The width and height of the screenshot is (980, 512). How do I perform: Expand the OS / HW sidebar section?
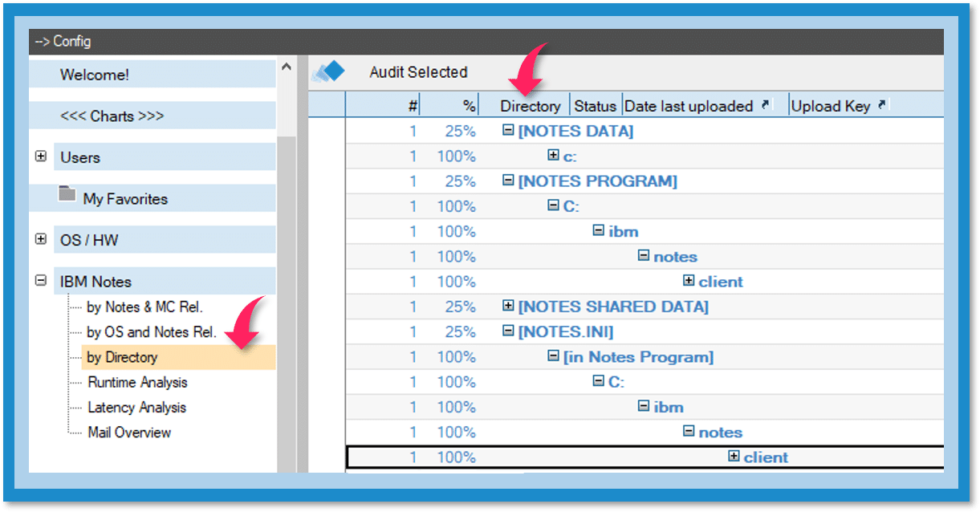pos(41,239)
